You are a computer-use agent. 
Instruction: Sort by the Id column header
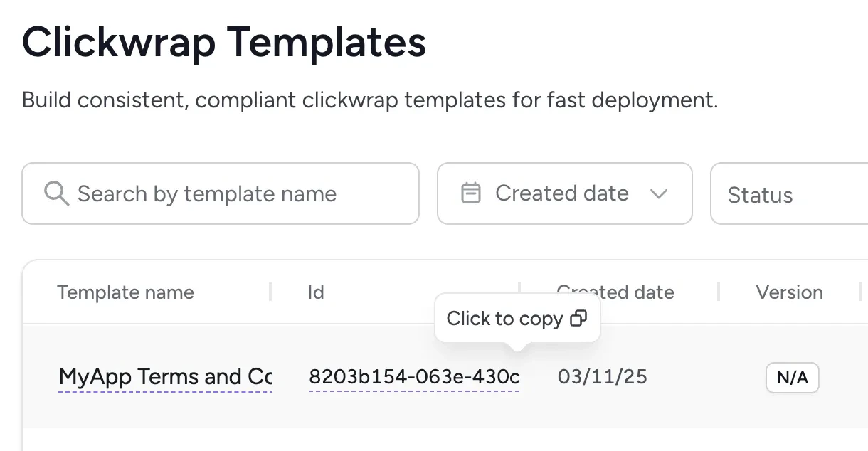point(315,292)
